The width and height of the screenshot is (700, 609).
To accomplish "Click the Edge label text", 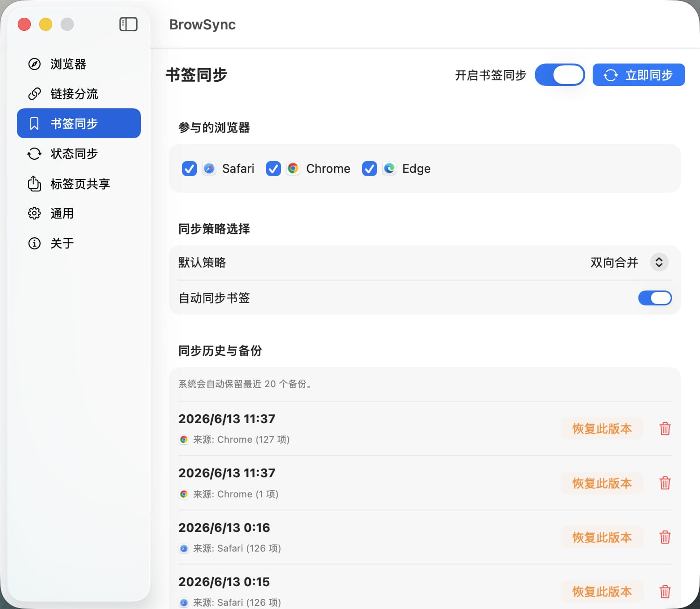I will pyautogui.click(x=416, y=169).
